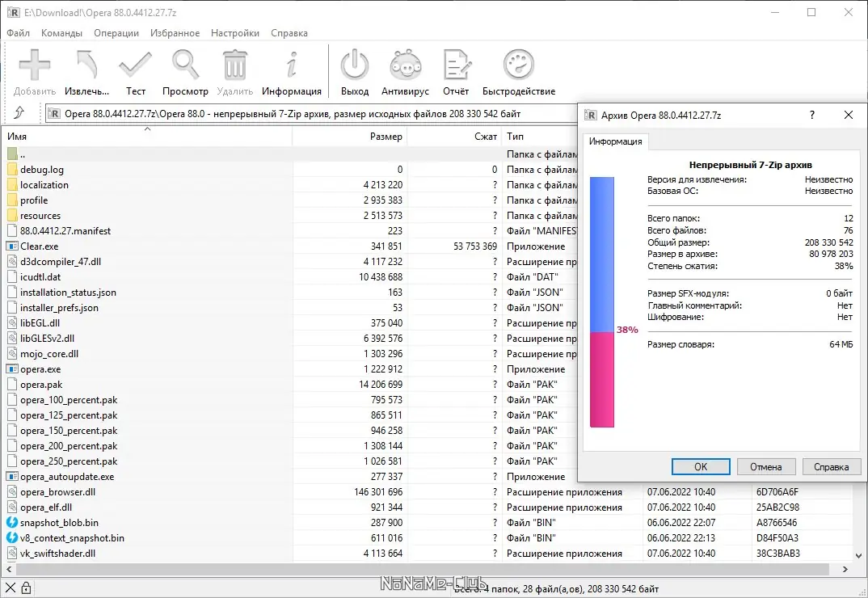The width and height of the screenshot is (868, 598).
Task: Confirm dialog with OK button
Action: pyautogui.click(x=701, y=467)
